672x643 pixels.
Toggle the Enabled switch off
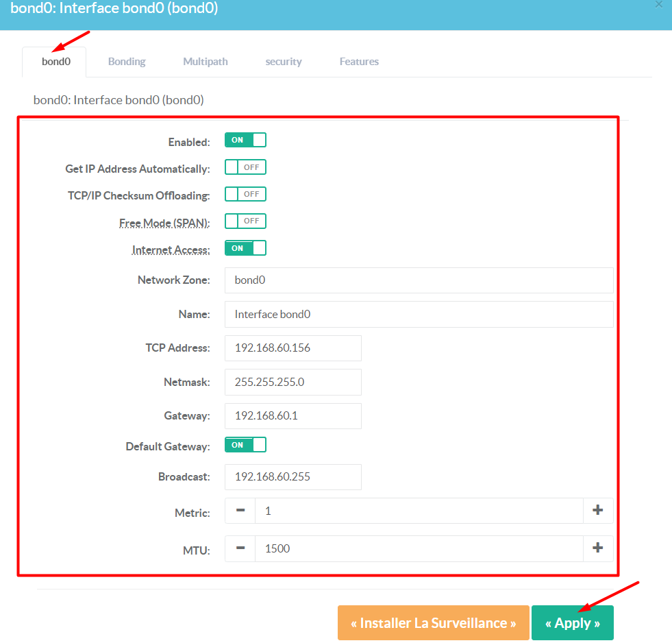coord(245,141)
